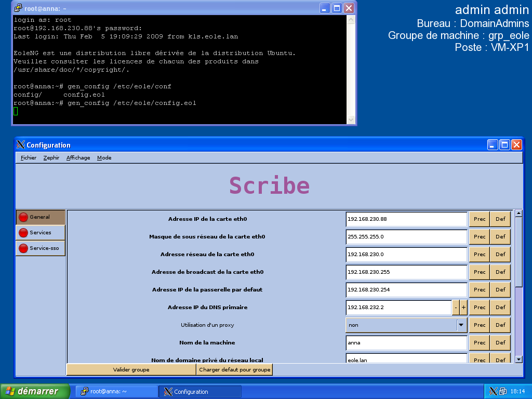This screenshot has width=532, height=399.
Task: Minimize the root@anna terminal window
Action: 325,8
